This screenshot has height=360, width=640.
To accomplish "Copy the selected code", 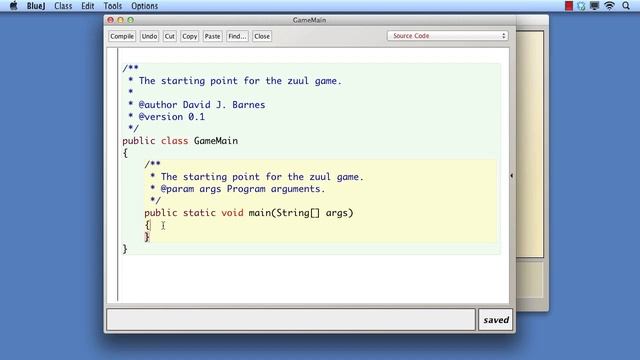I will 189,36.
